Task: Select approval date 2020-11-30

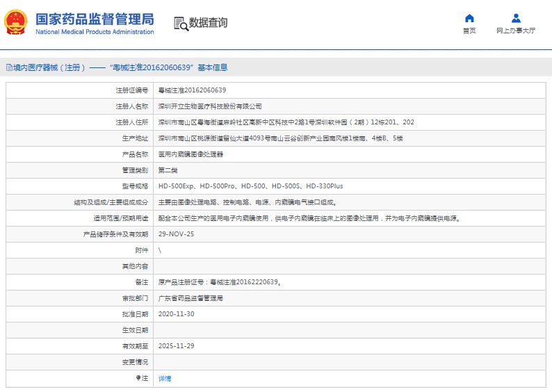Action: (x=176, y=314)
